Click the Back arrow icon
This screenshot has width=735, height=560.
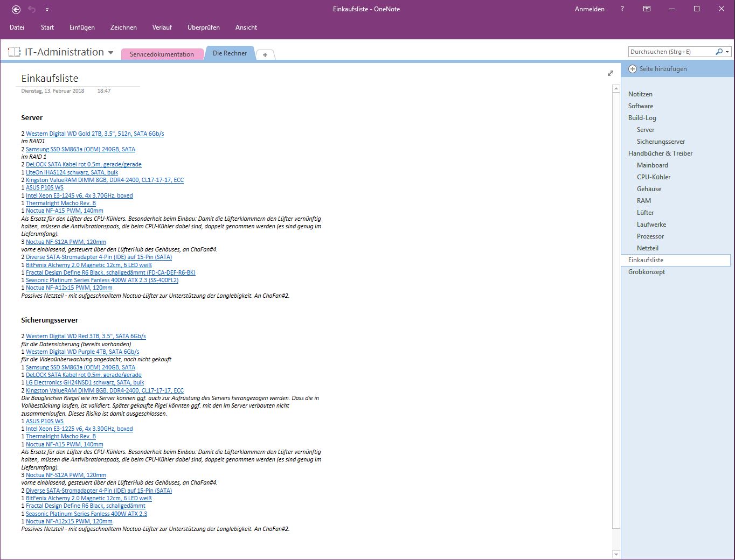(16, 9)
